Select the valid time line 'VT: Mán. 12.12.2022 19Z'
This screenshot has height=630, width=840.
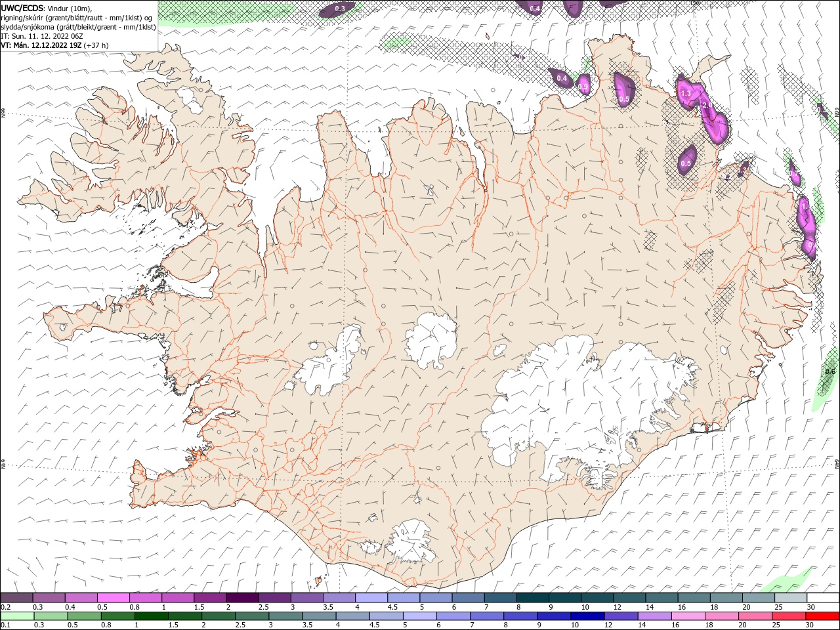click(41, 45)
